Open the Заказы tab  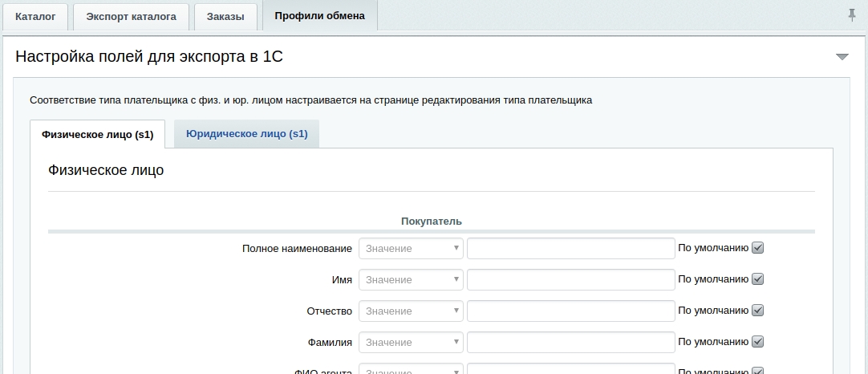click(x=225, y=16)
